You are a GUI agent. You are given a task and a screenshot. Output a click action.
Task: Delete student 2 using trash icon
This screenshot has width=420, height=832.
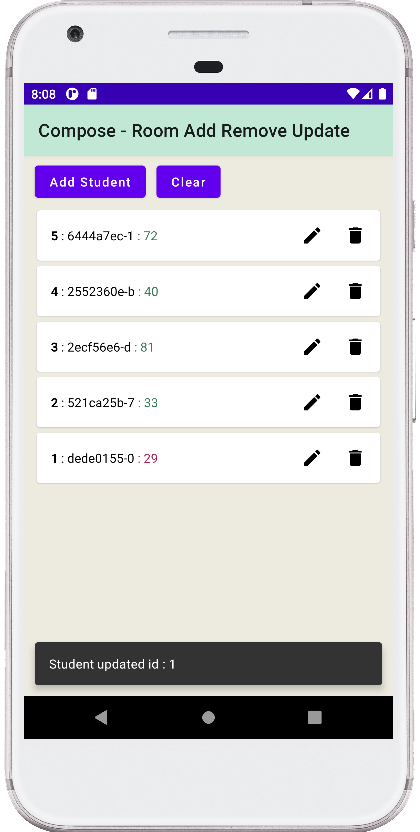(x=355, y=402)
